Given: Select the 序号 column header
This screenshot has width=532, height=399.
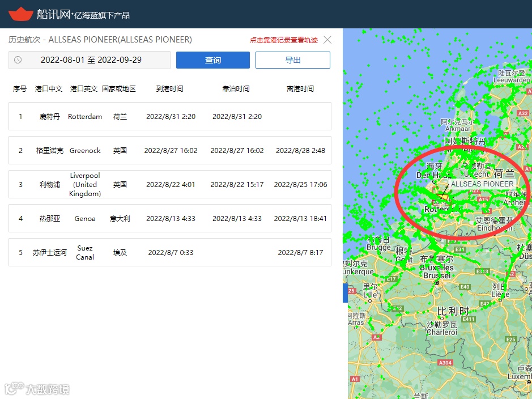Looking at the screenshot, I should coord(20,89).
